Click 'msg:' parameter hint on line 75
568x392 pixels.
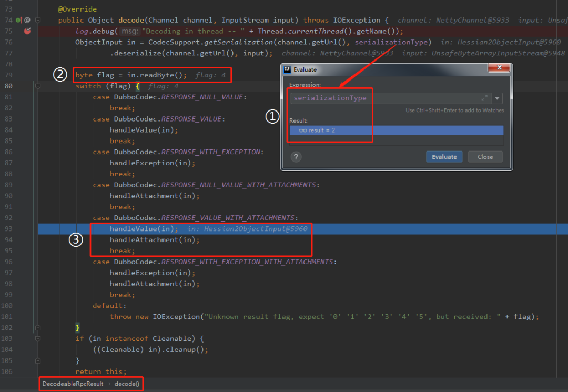coord(129,31)
